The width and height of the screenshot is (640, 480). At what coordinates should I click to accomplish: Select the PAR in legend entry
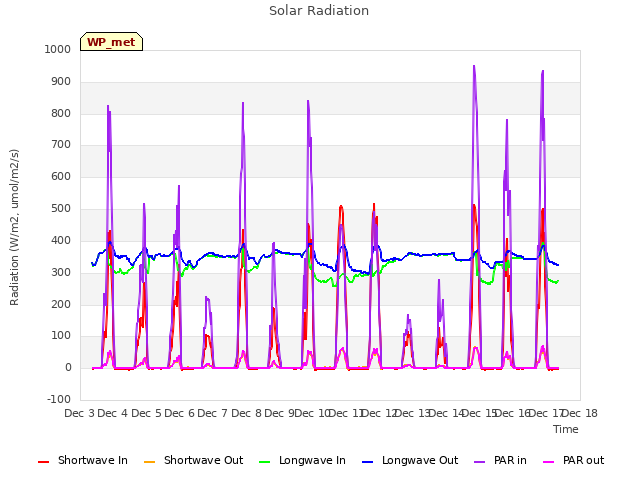[x=500, y=460]
